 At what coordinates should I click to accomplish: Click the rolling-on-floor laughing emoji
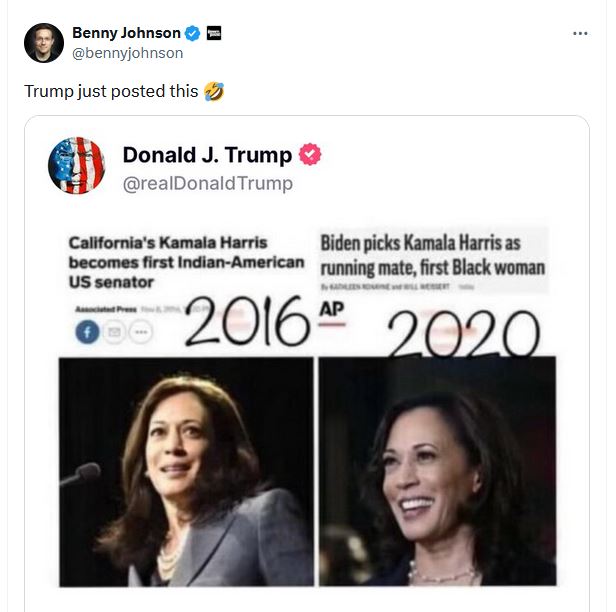coord(213,91)
